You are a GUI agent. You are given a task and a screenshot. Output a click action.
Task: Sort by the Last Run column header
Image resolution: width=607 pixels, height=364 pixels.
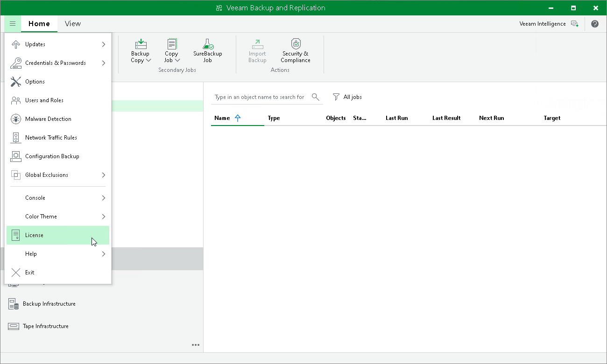pos(397,118)
